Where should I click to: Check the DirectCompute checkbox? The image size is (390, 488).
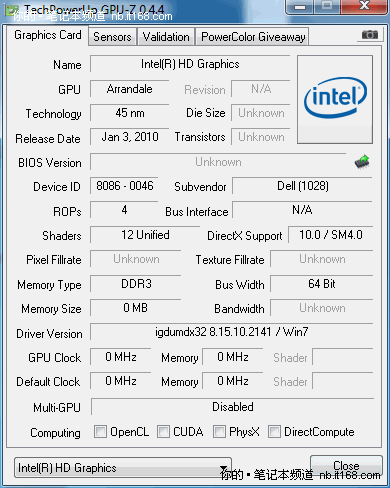[x=274, y=431]
